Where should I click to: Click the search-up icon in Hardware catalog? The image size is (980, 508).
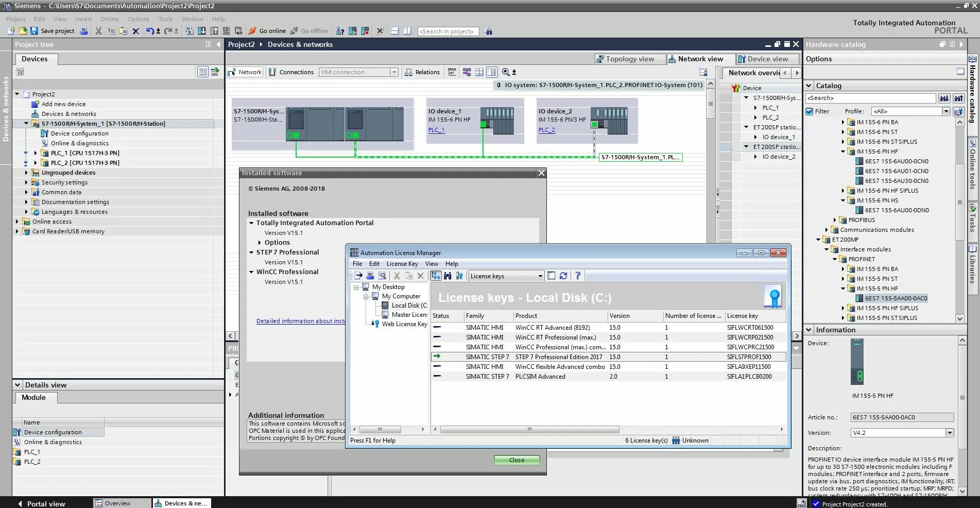click(958, 98)
